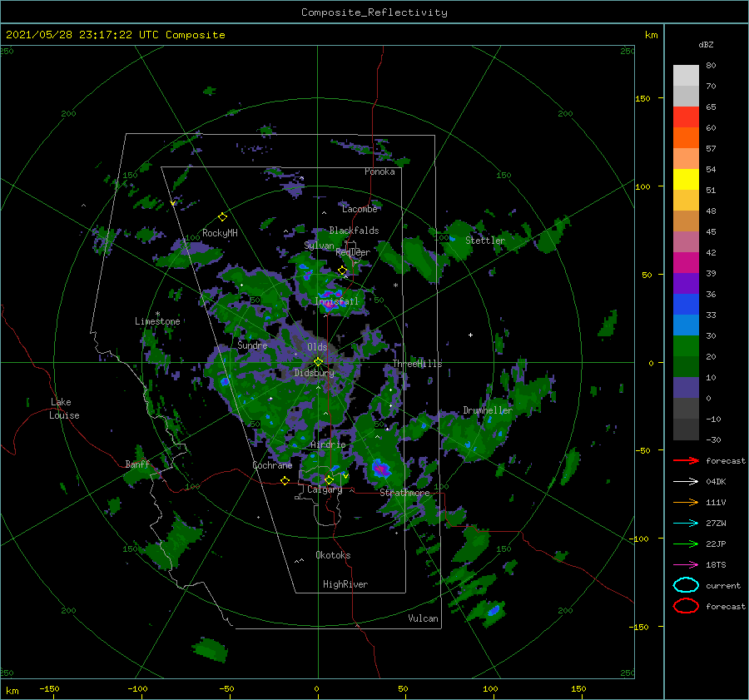Click the blue storm cell in the southeast
The height and width of the screenshot is (700, 749).
tap(494, 610)
